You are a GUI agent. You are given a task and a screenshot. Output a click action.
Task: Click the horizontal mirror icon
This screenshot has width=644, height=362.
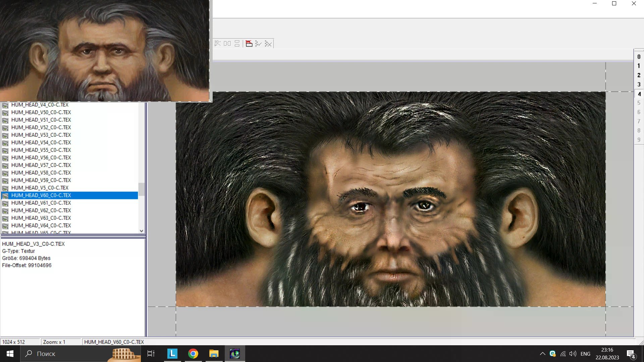coord(227,44)
